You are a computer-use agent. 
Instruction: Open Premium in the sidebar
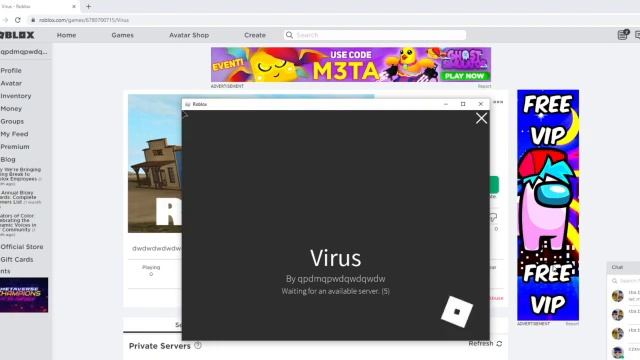coord(15,147)
